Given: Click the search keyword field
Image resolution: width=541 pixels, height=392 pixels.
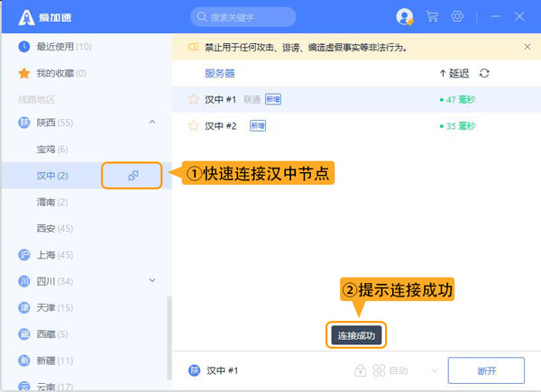Looking at the screenshot, I should click(243, 17).
